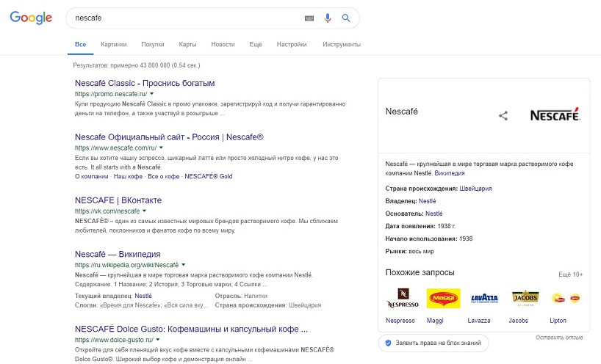Click Швейцария link for country of origin

(x=475, y=189)
